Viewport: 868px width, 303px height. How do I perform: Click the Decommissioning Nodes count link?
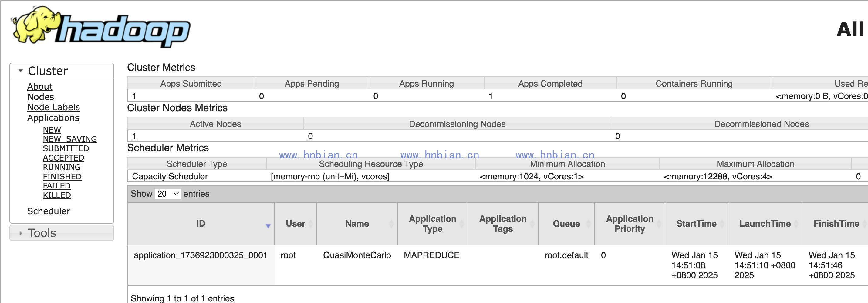(310, 136)
